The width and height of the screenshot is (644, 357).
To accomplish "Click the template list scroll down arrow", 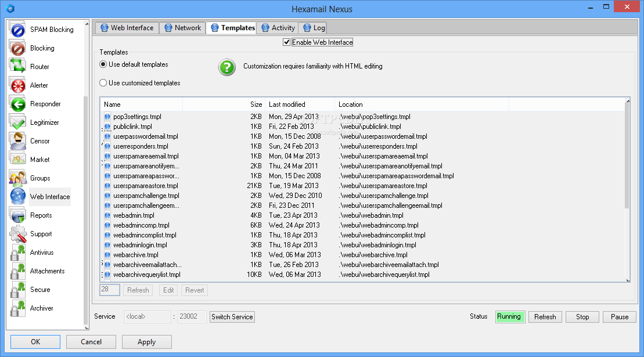I will pos(628,280).
